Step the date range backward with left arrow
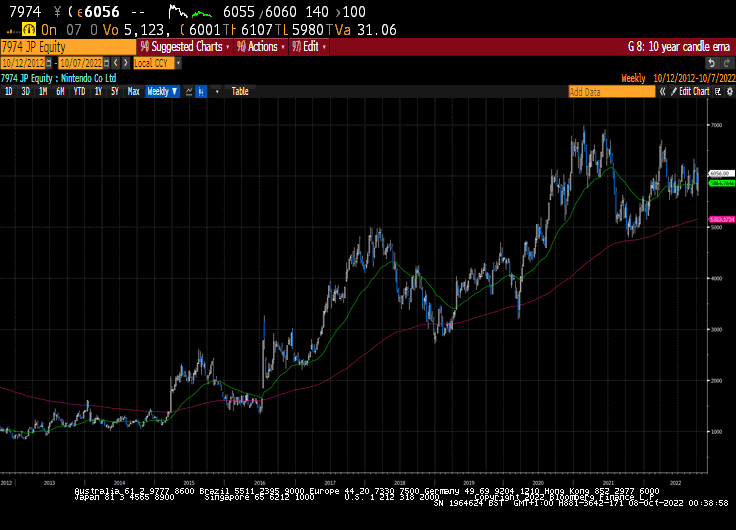This screenshot has height=530, width=736. click(116, 63)
